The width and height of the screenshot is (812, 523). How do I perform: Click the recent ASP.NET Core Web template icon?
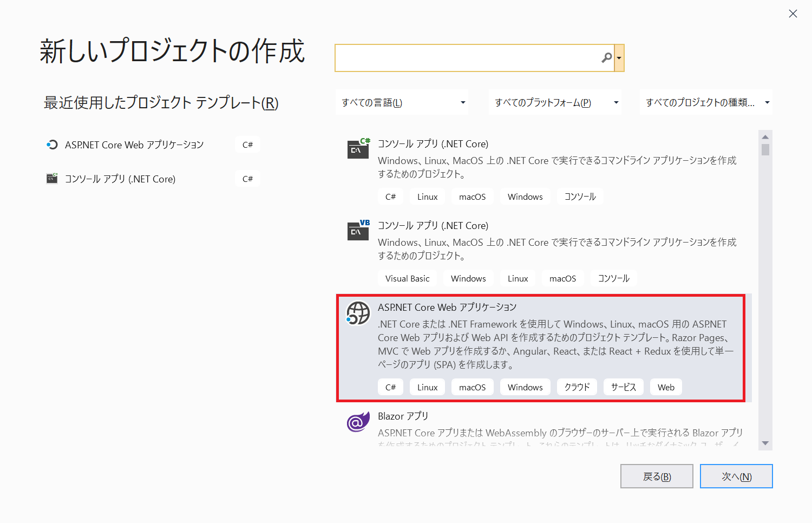52,145
